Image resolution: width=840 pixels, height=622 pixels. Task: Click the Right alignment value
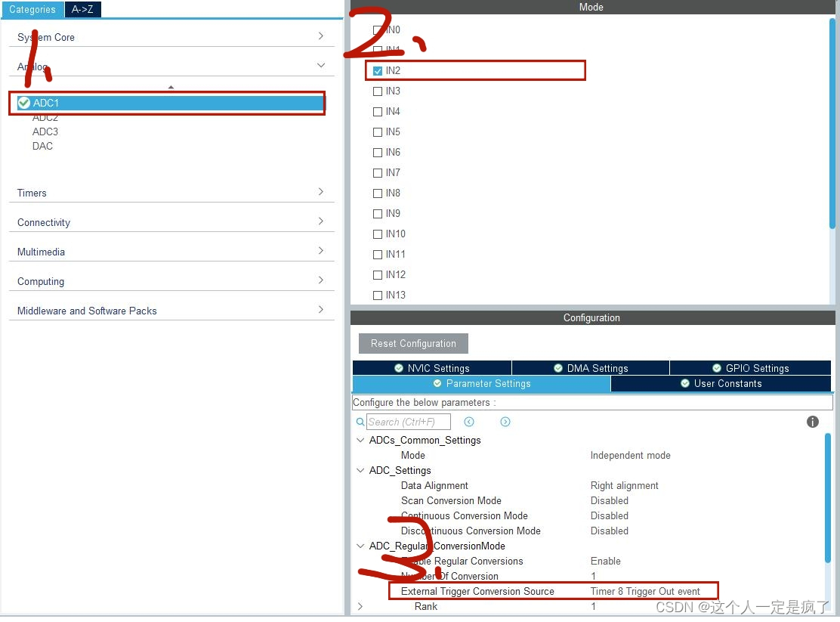click(x=624, y=485)
